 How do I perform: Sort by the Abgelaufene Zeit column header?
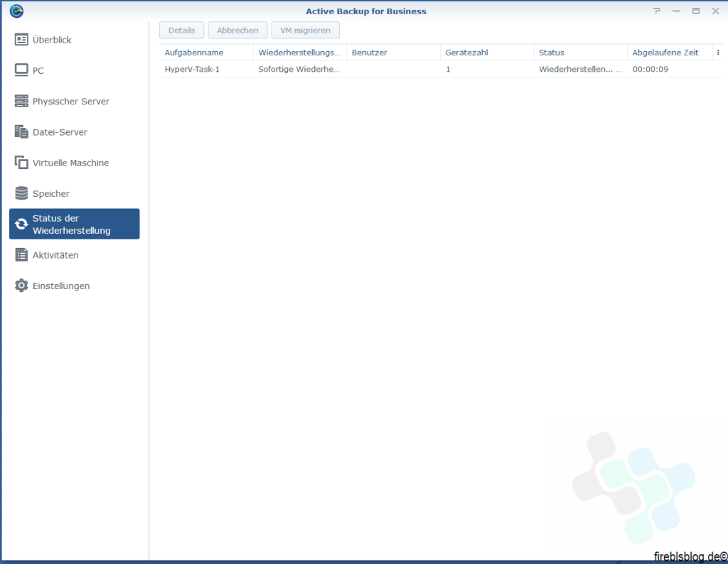coord(670,53)
